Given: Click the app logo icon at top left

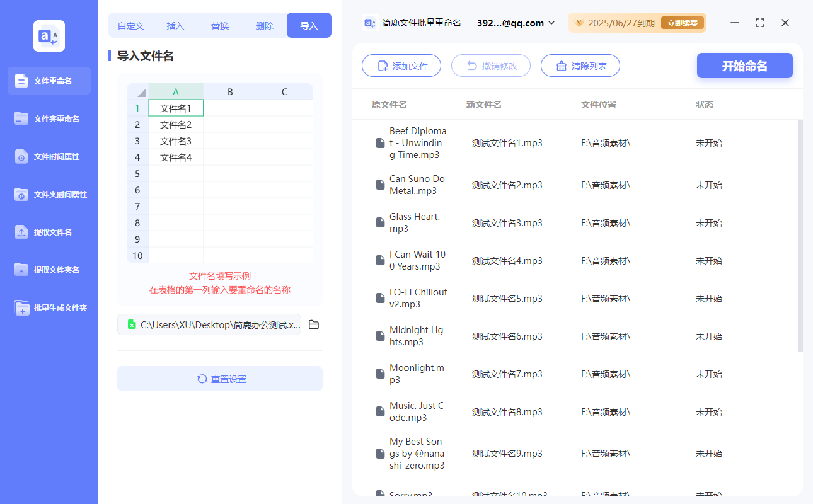Looking at the screenshot, I should [x=49, y=36].
